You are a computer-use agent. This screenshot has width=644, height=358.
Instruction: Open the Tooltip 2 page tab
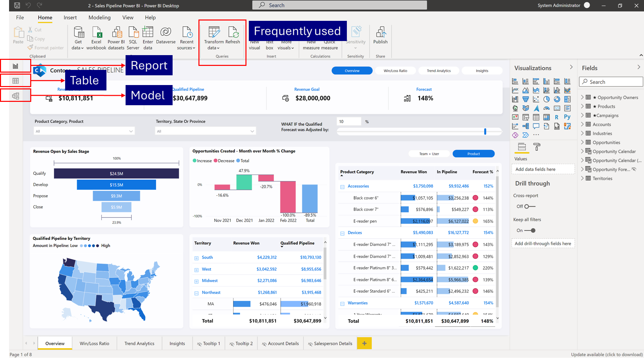[x=241, y=343]
